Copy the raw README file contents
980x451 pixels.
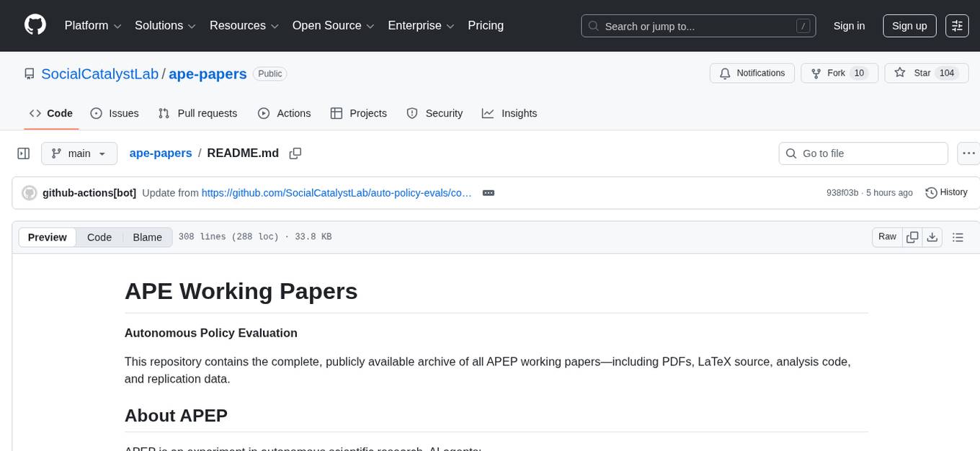[912, 236]
